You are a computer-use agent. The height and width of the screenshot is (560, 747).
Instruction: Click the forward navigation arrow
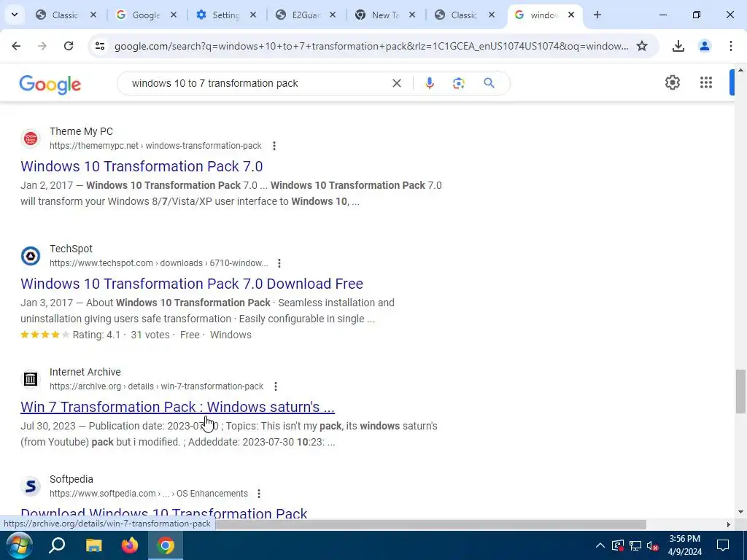(x=42, y=46)
